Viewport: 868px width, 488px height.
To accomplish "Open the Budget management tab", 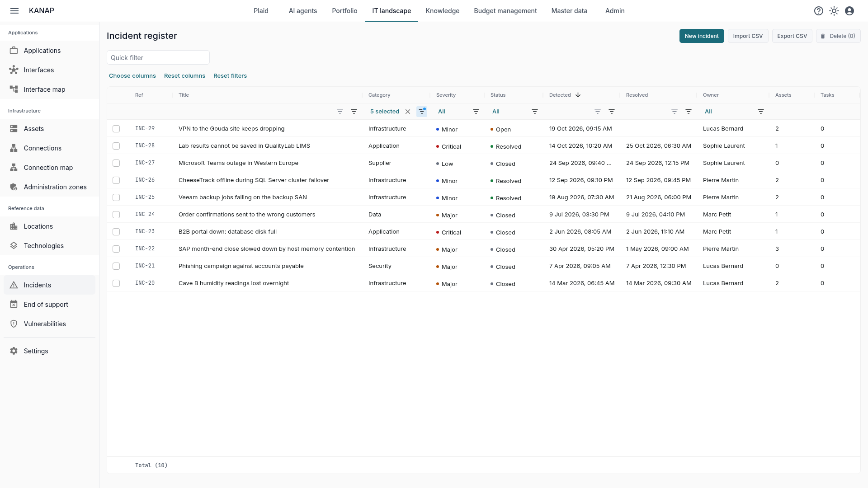I will (x=505, y=11).
